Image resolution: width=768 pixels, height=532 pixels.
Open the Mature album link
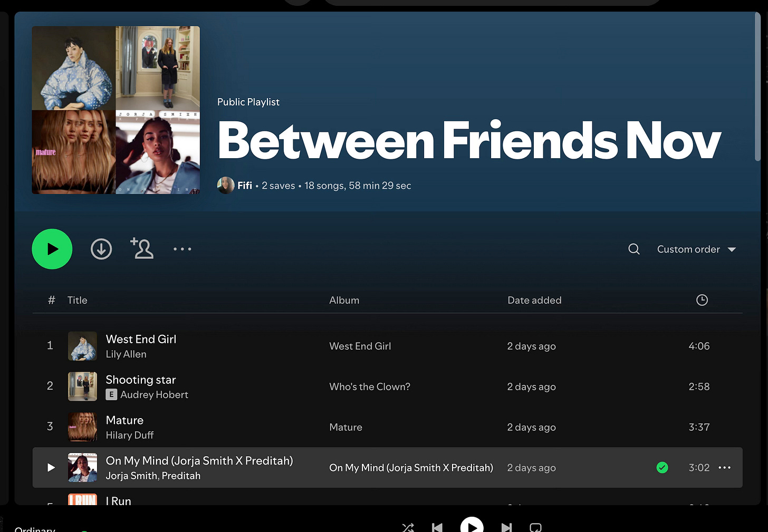click(345, 427)
